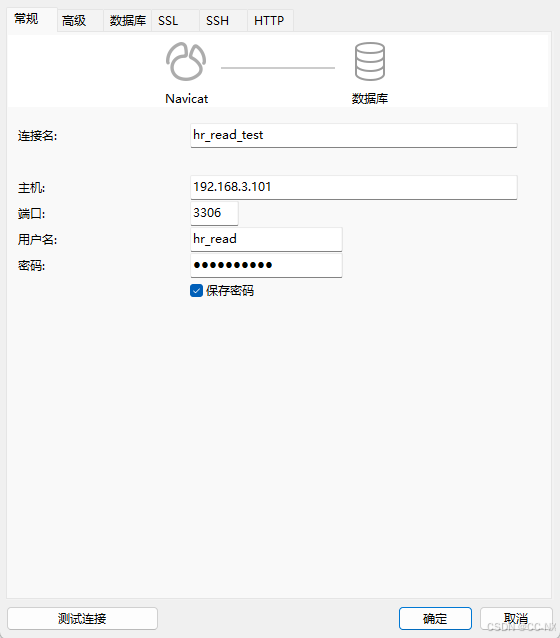Click the 连接名 label
Viewport: 560px width, 638px height.
pos(37,136)
